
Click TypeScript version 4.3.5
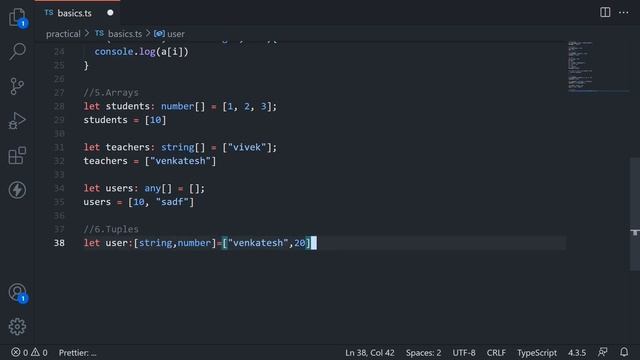click(x=577, y=353)
